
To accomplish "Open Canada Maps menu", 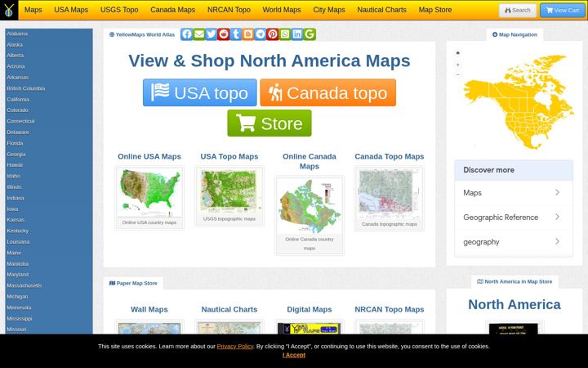I will point(173,10).
